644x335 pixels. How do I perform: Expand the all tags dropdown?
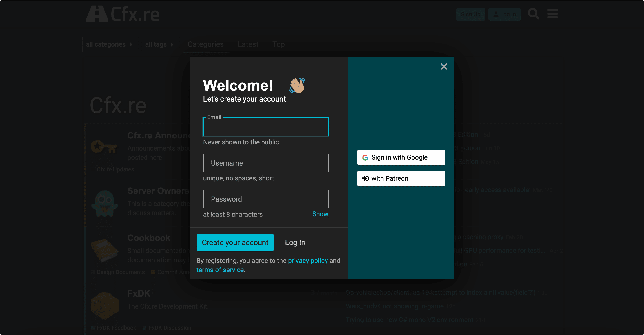pyautogui.click(x=160, y=44)
